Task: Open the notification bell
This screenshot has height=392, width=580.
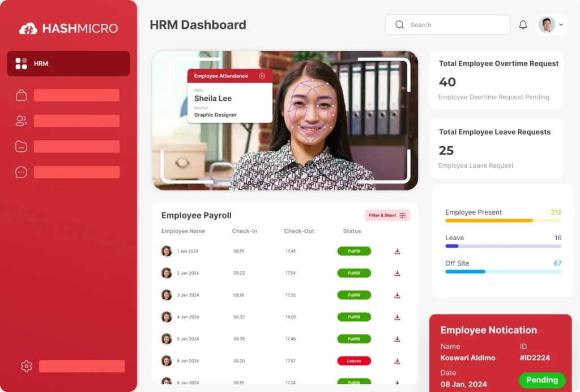Action: [523, 24]
